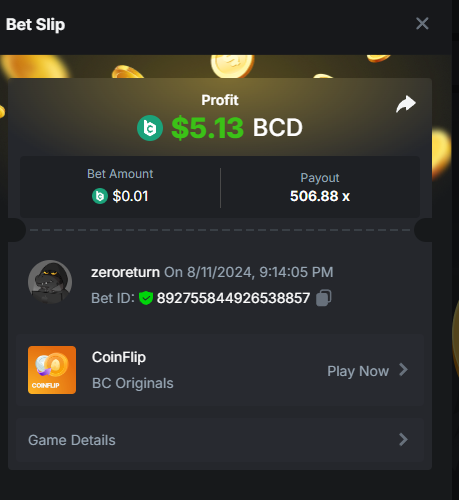Copy the Bet ID with copy icon
Screen dimensions: 459x500
point(324,298)
